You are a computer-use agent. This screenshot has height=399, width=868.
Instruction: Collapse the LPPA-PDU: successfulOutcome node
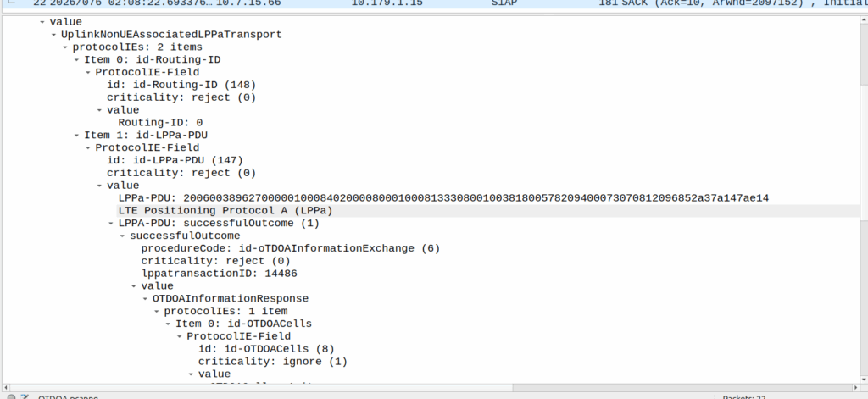[x=101, y=223]
